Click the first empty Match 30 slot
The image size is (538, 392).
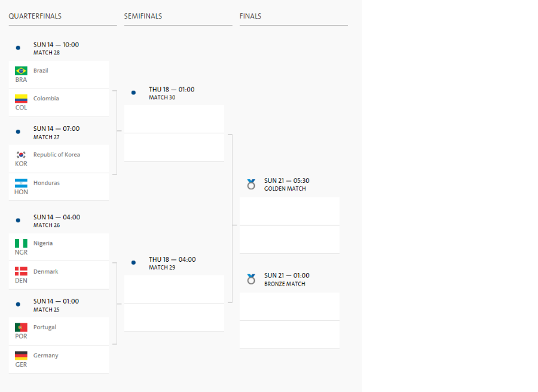pos(174,119)
